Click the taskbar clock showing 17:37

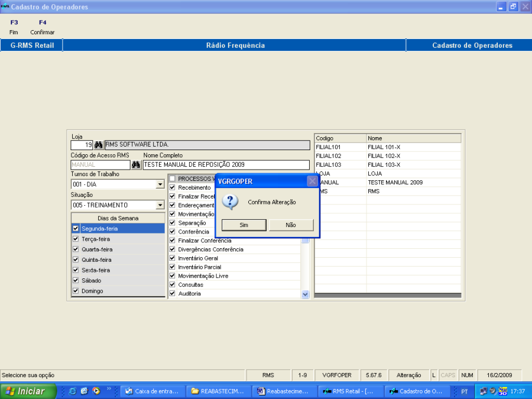tap(517, 391)
